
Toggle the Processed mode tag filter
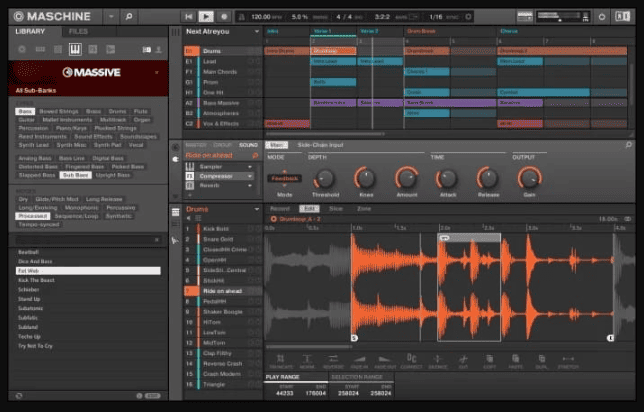point(33,216)
